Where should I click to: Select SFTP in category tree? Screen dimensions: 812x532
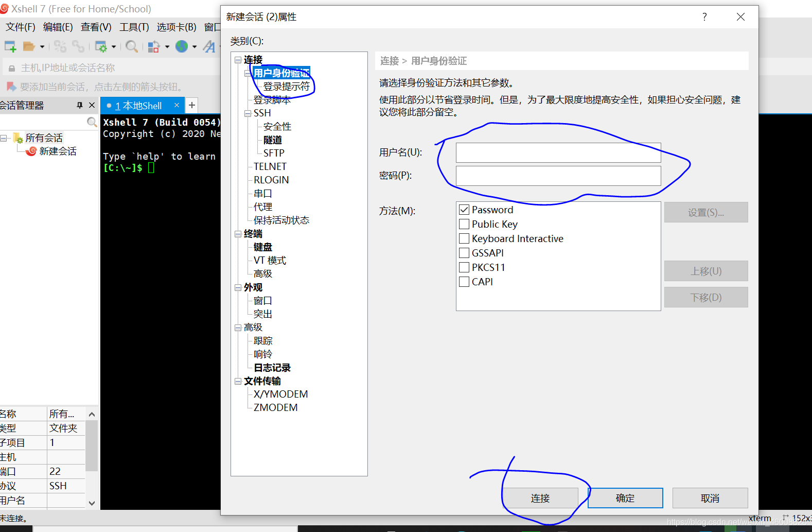pyautogui.click(x=274, y=153)
